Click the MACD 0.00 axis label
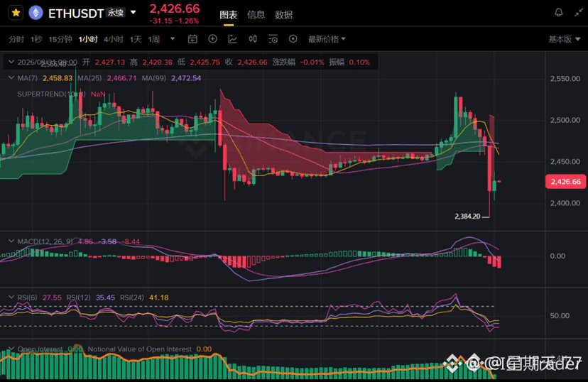 tap(557, 256)
